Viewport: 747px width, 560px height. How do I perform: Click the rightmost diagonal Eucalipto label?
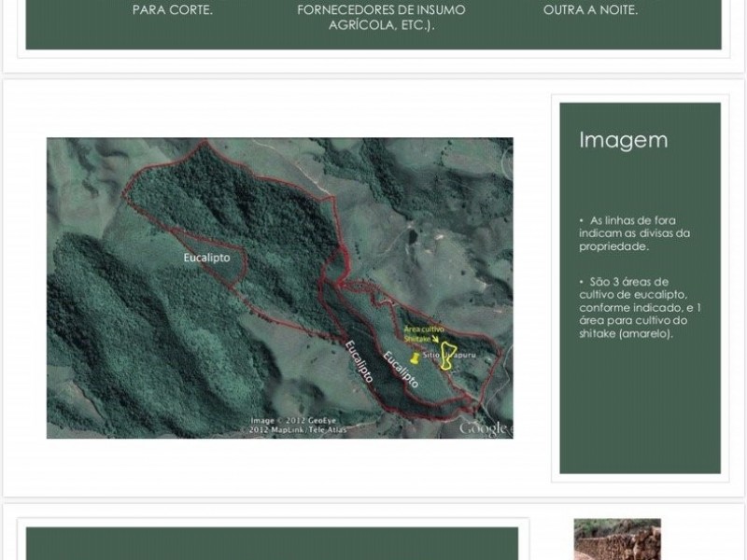tap(401, 370)
